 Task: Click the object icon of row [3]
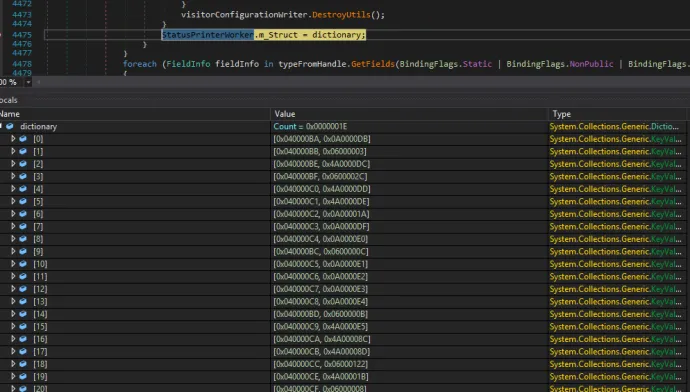pyautogui.click(x=23, y=176)
